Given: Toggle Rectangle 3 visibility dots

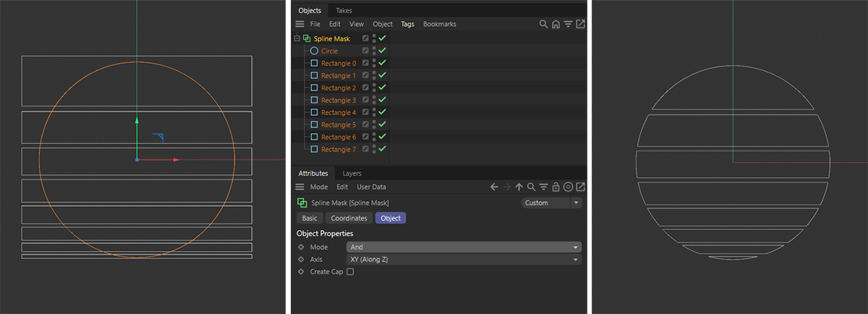Looking at the screenshot, I should pos(374,100).
